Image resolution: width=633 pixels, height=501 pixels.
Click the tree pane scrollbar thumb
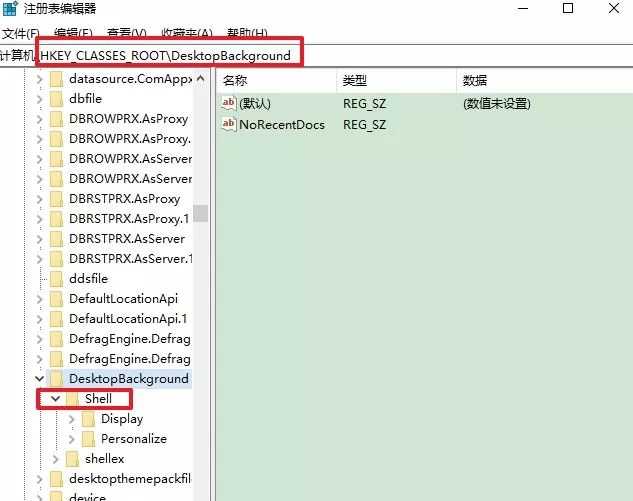201,214
